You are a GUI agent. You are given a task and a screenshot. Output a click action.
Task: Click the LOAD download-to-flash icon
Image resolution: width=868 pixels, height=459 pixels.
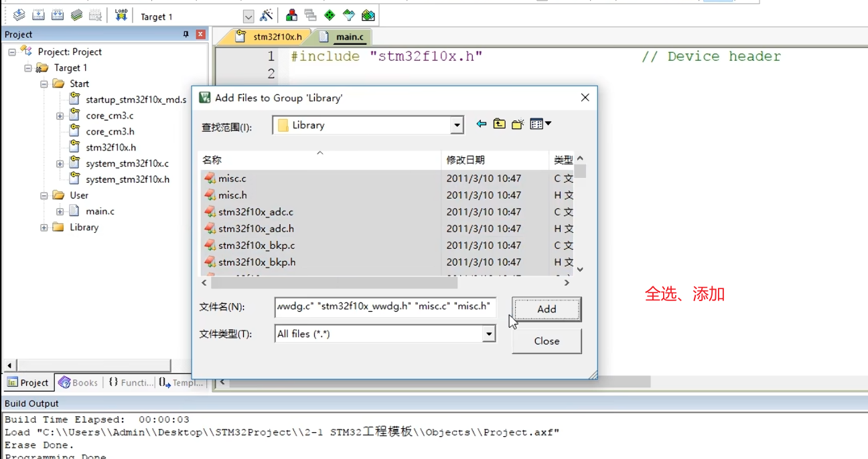[x=121, y=14]
